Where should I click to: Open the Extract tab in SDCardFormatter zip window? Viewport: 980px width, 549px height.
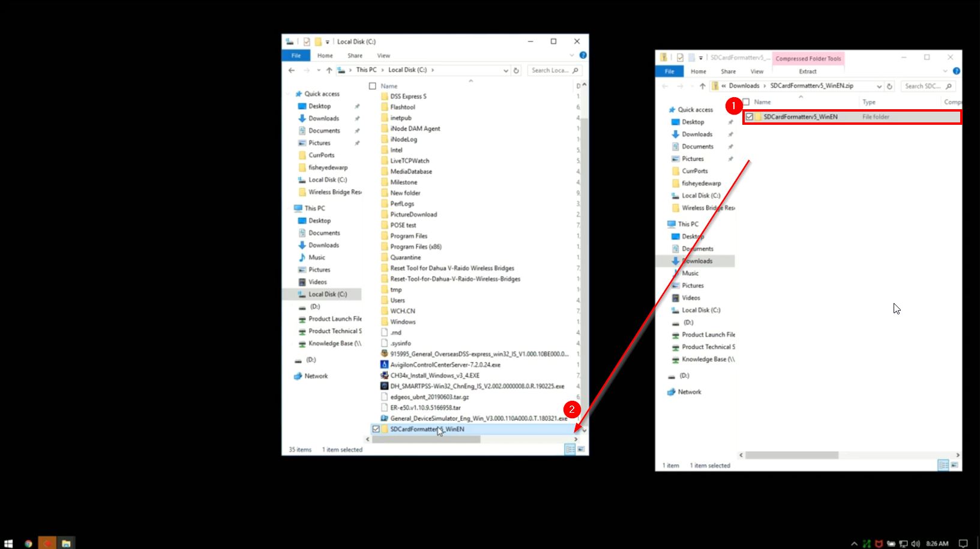808,71
